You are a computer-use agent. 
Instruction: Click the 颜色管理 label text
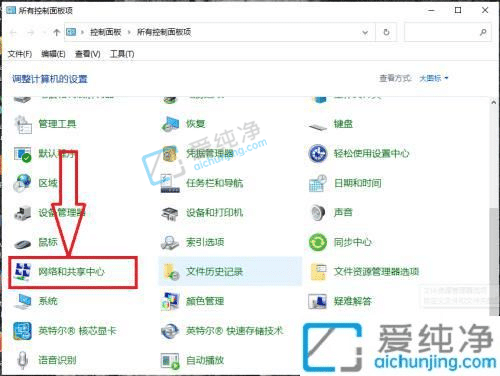[205, 301]
